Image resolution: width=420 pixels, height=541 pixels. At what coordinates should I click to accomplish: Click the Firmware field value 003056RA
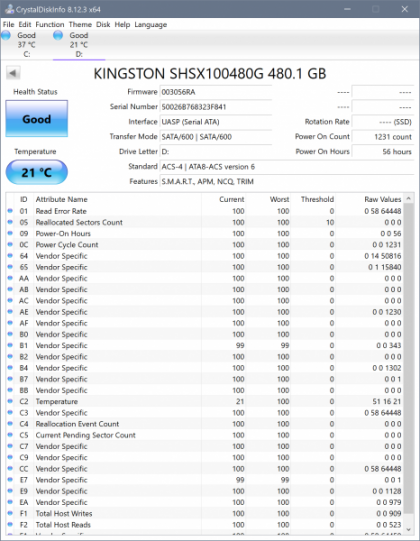click(x=216, y=92)
